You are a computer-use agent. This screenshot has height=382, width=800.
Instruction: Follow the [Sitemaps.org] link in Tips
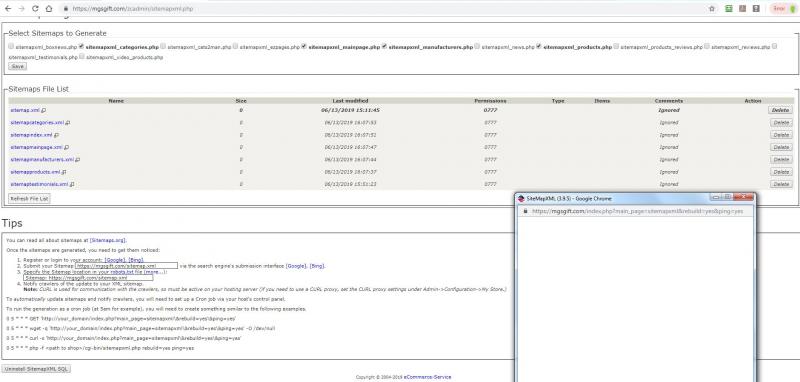point(108,240)
